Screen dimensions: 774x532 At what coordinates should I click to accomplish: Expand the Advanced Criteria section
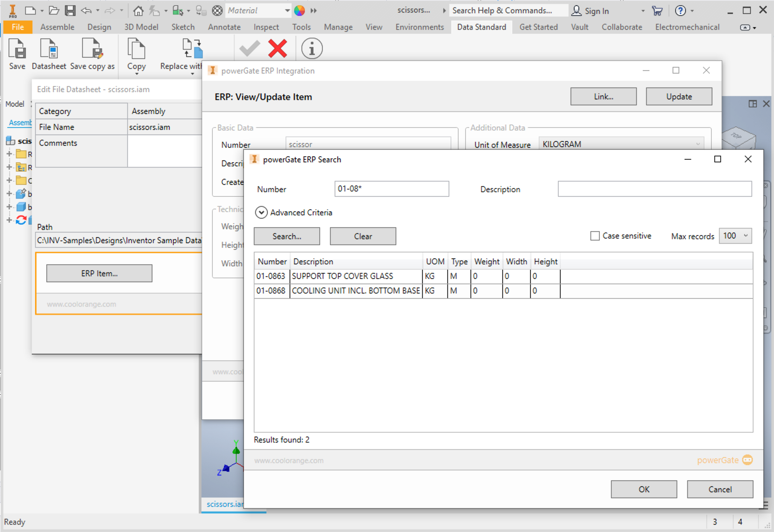click(261, 213)
